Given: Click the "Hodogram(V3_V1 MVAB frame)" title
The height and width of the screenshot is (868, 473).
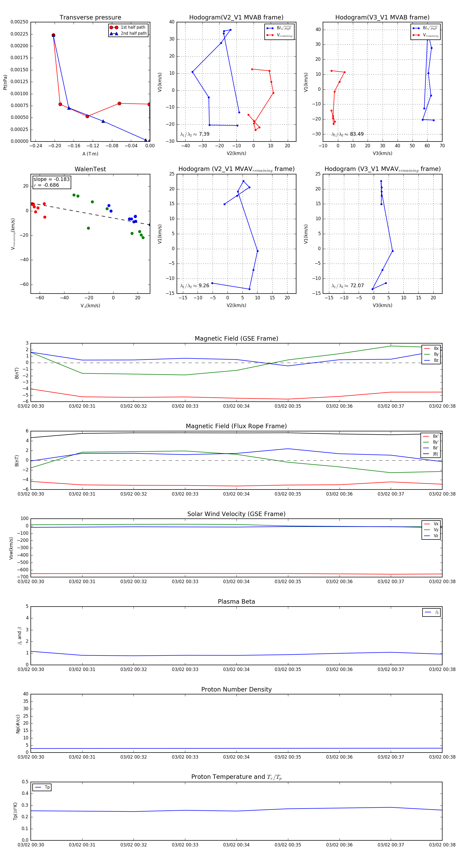Looking at the screenshot, I should (x=382, y=18).
